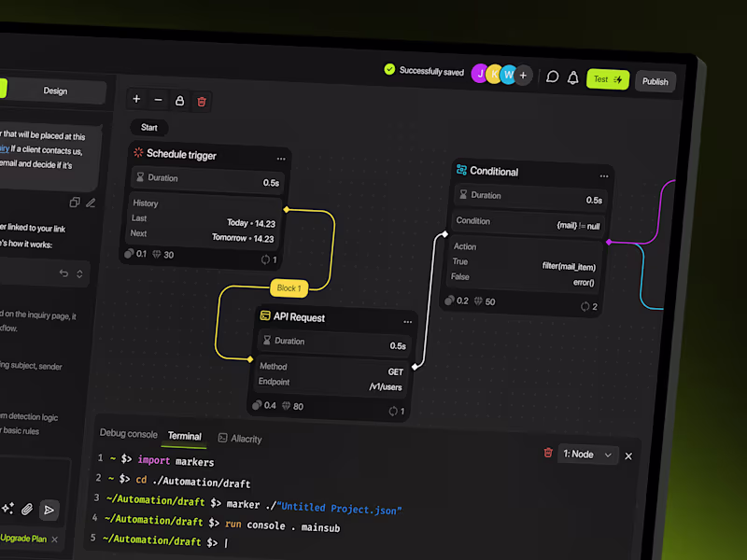The image size is (747, 560).
Task: Switch to the Design tab
Action: coord(56,91)
